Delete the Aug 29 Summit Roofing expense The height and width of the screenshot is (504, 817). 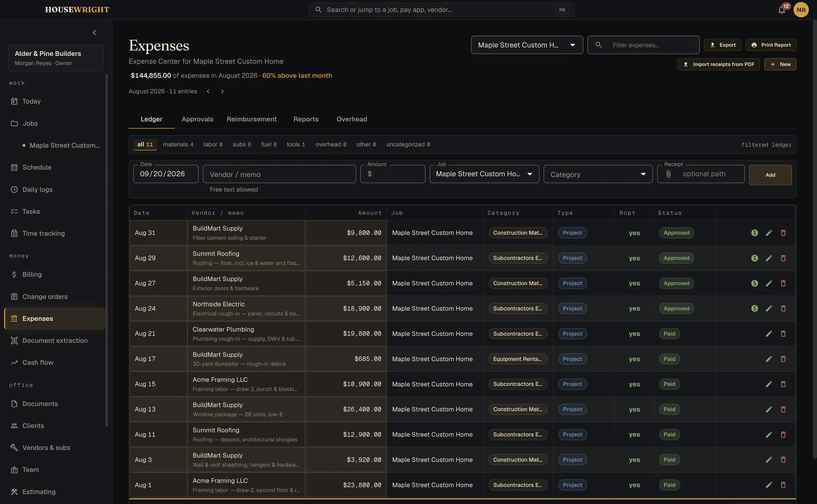(783, 258)
